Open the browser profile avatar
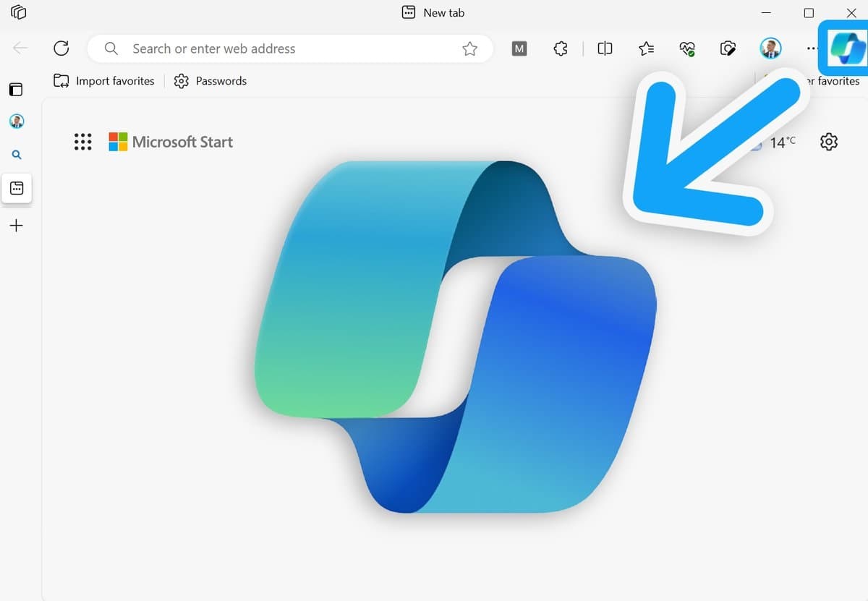This screenshot has height=601, width=868. (x=770, y=48)
